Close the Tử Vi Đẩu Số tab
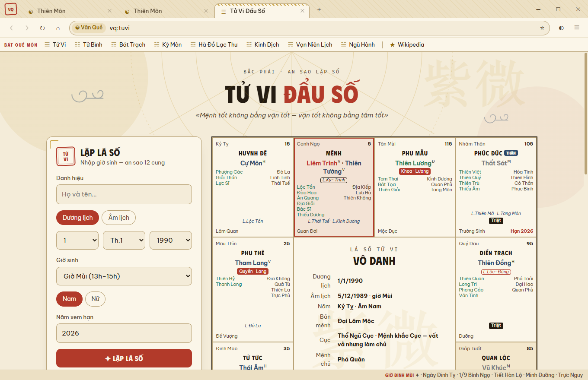The width and height of the screenshot is (588, 380). click(302, 11)
